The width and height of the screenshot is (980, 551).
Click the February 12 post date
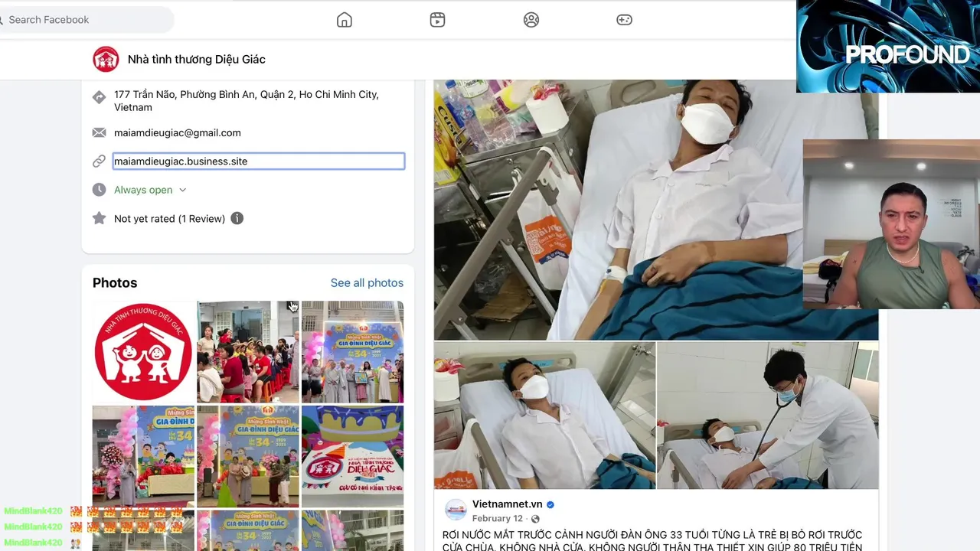pos(497,518)
